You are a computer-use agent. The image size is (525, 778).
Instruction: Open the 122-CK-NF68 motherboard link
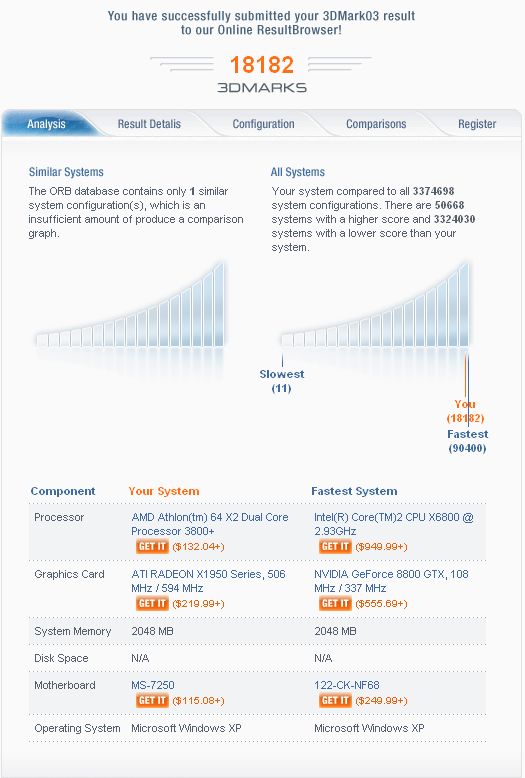tap(347, 685)
